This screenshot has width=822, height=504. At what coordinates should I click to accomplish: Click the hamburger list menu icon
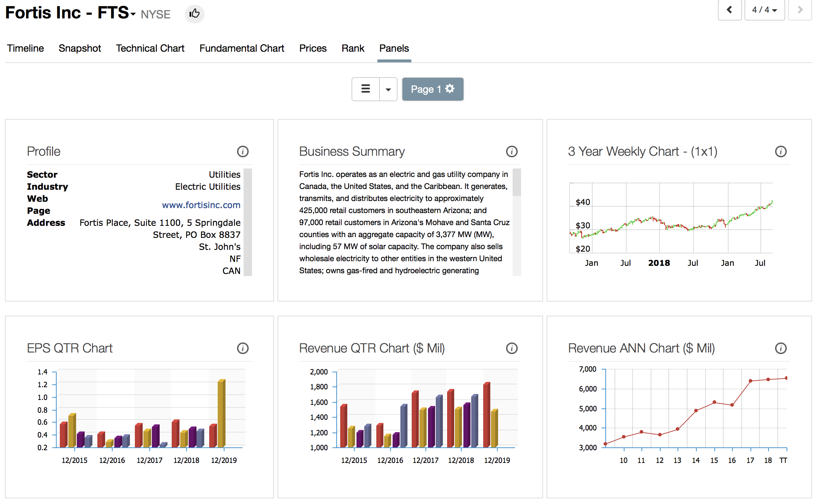point(365,89)
